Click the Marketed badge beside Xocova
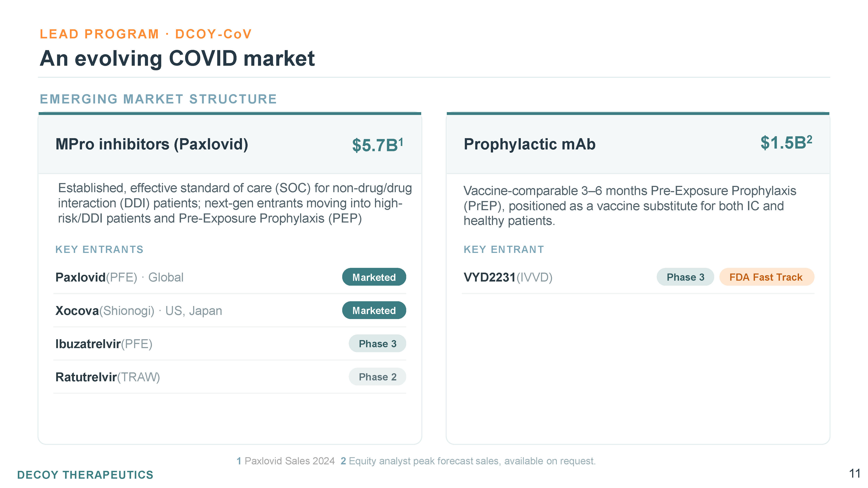 click(374, 311)
